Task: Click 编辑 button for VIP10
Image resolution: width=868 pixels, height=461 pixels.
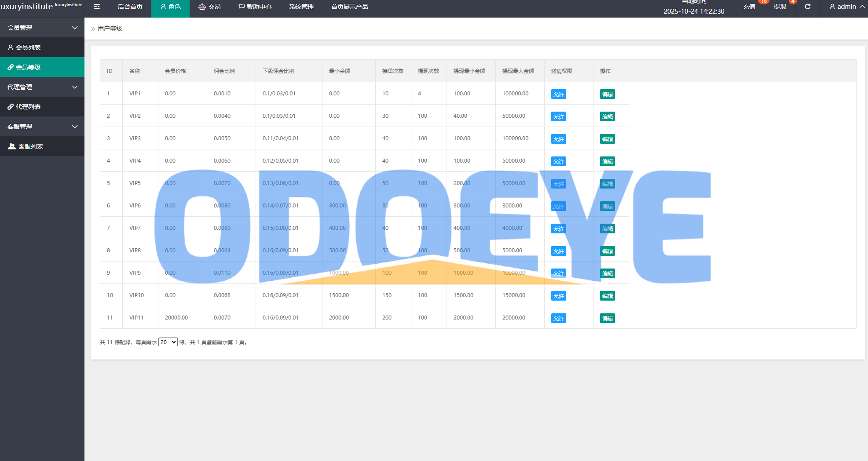Action: point(607,296)
